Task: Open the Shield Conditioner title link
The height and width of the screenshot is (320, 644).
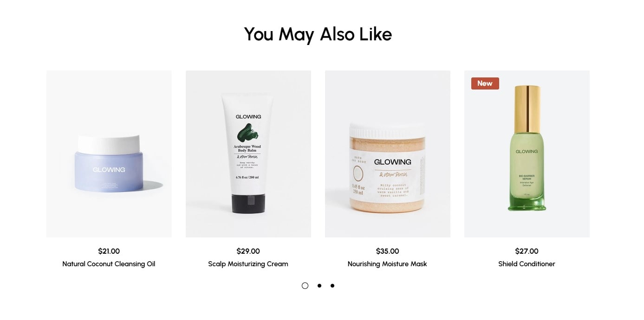Action: click(527, 264)
